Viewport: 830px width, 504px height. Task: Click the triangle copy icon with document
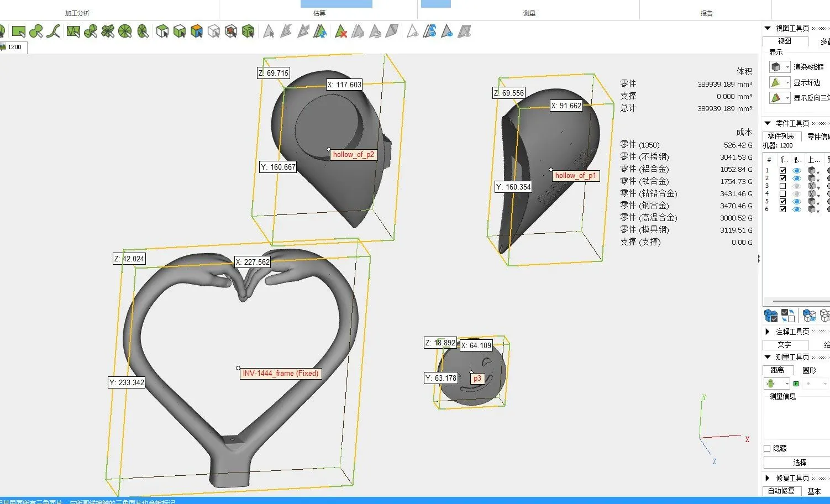pyautogui.click(x=375, y=32)
